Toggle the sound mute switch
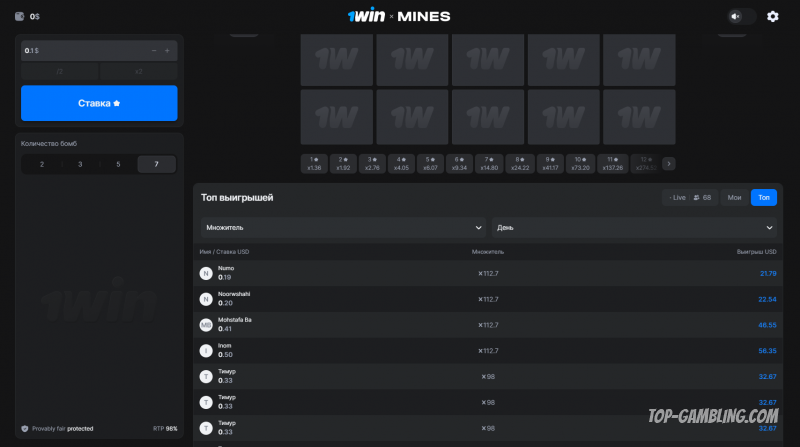This screenshot has height=447, width=800. pos(741,16)
